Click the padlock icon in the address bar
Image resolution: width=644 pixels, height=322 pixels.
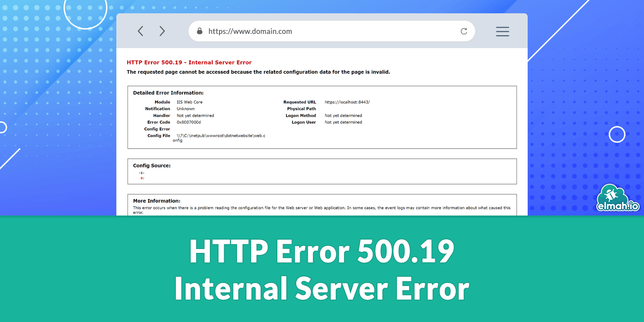point(199,31)
